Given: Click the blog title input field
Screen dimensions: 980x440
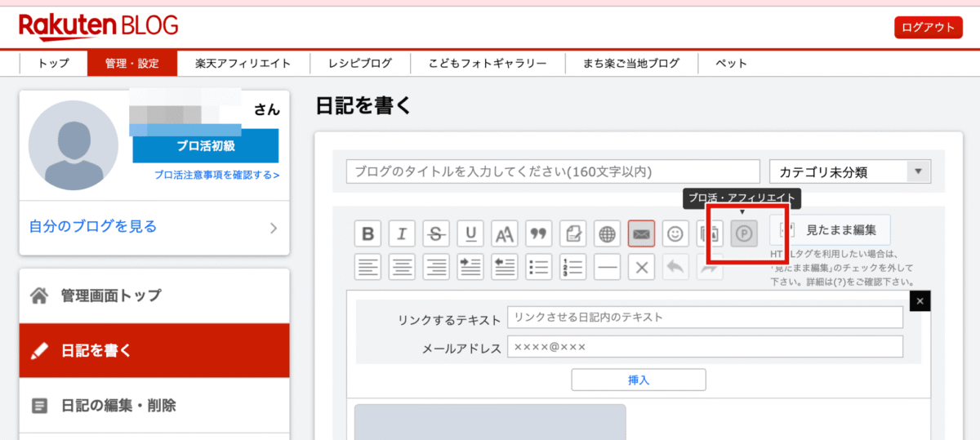Looking at the screenshot, I should [553, 171].
